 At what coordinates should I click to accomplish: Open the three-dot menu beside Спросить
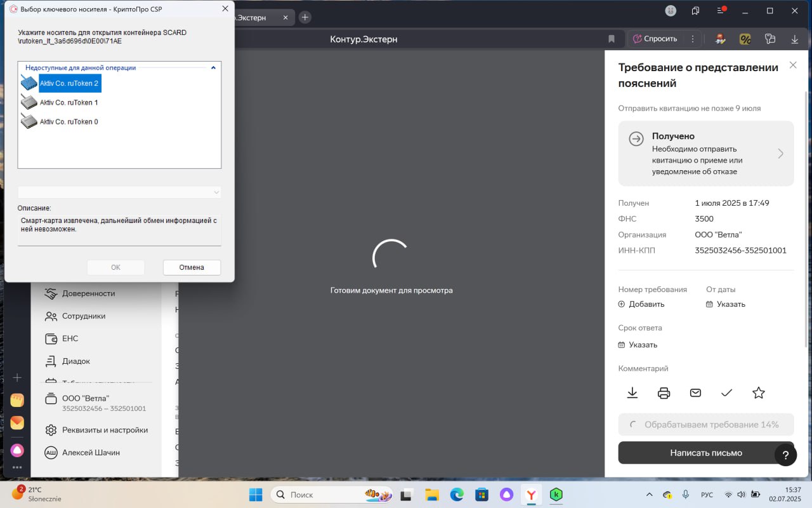tap(694, 39)
